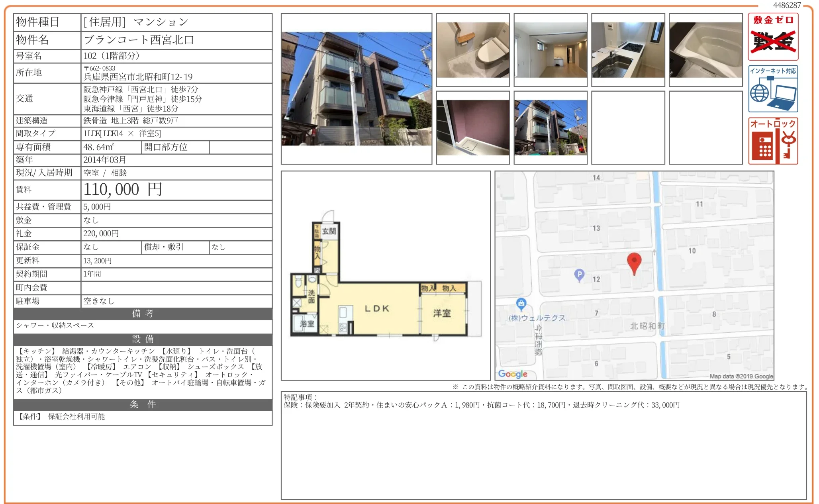Click the 備考 section header
819x504 pixels.
(143, 314)
